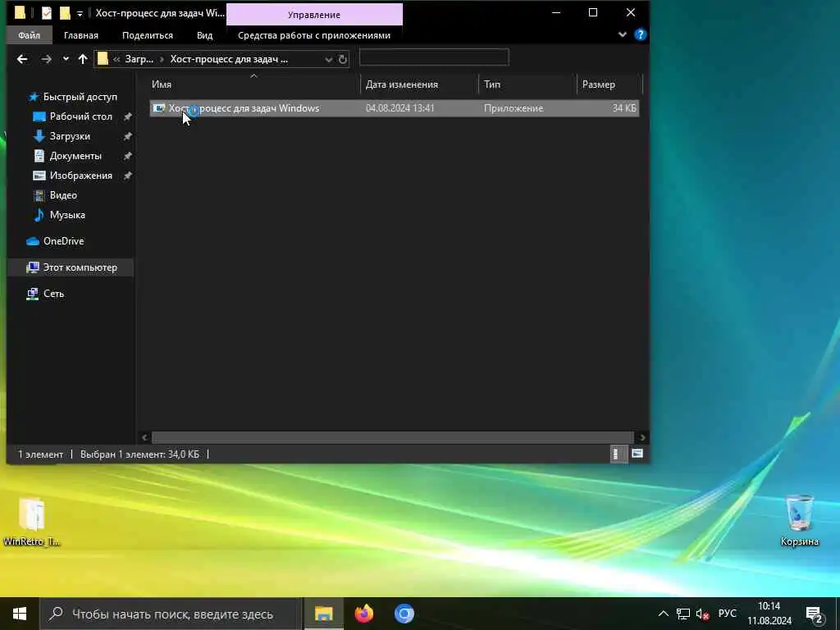Open the network tray icon
The width and height of the screenshot is (840, 630).
[683, 614]
